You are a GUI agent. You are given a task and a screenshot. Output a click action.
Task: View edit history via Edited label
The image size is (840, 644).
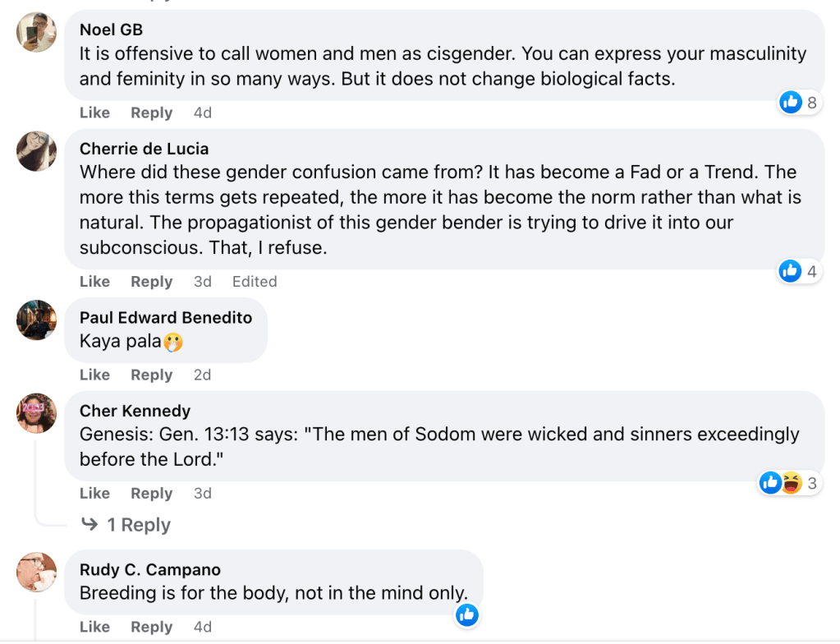coord(255,282)
